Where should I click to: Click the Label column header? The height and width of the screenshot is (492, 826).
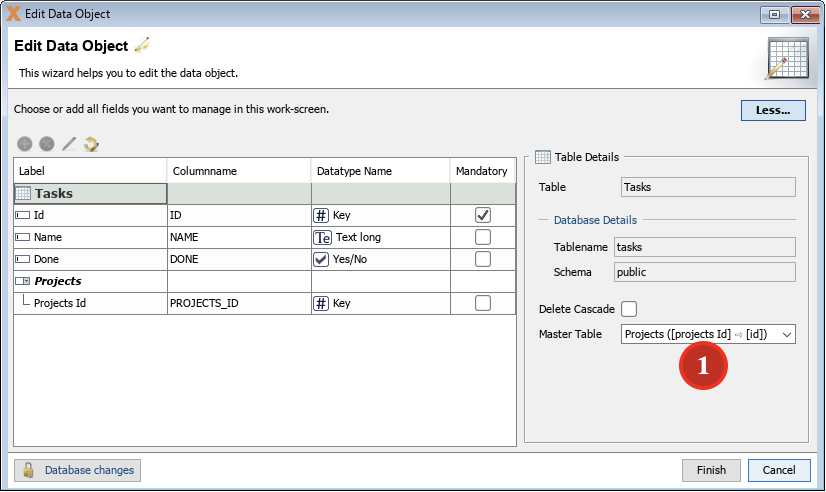tap(90, 171)
